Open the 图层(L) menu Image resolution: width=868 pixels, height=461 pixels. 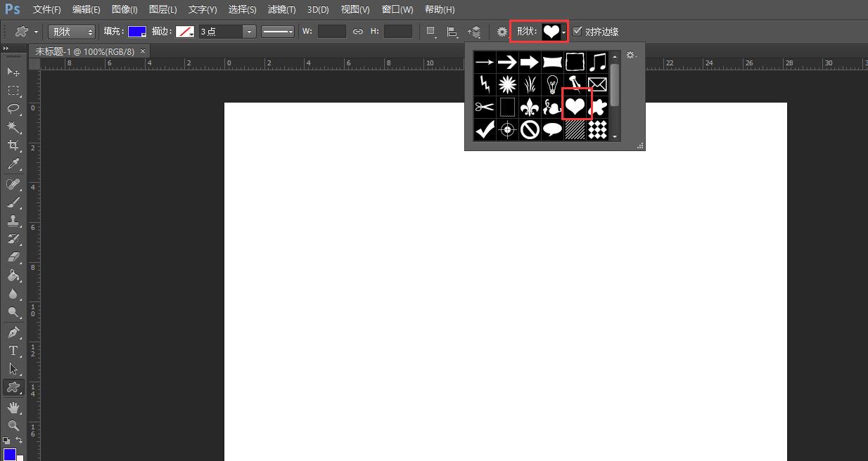tap(163, 9)
